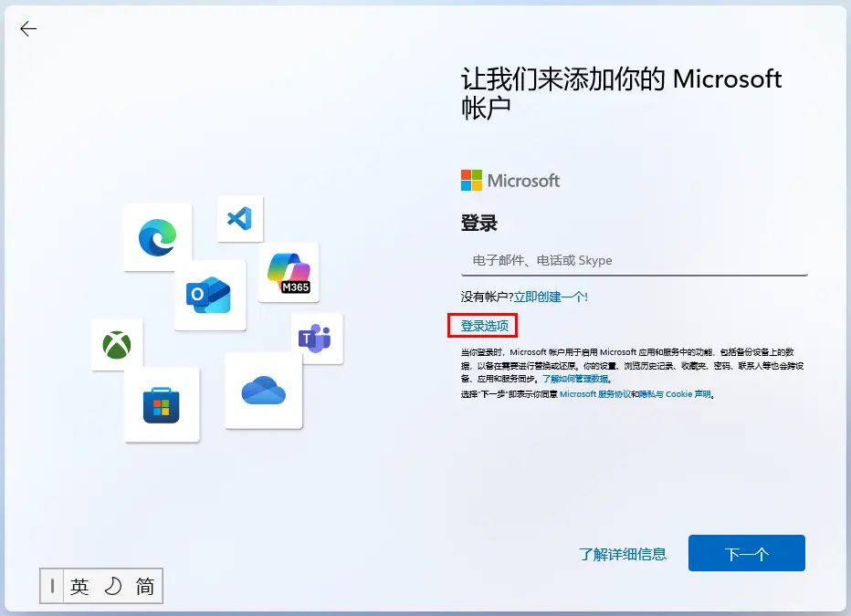Toggle the half-width moon IME icon
Screen dimensions: 851x616
(x=112, y=587)
